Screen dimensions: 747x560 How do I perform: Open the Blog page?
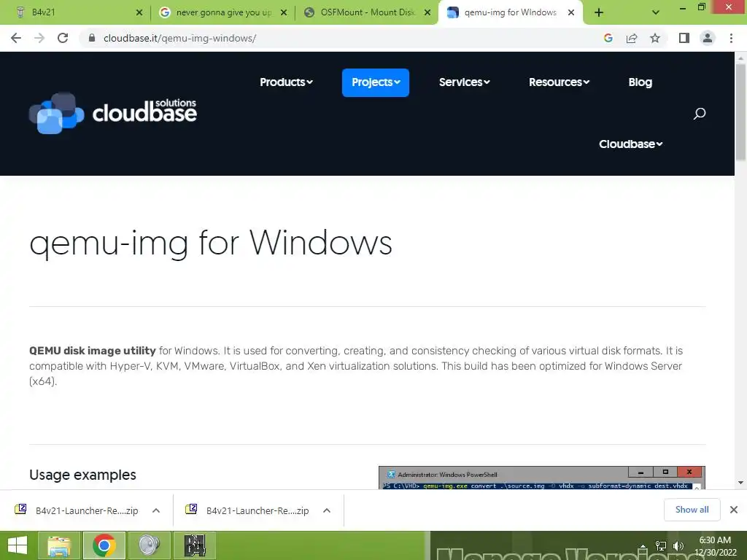click(x=640, y=82)
